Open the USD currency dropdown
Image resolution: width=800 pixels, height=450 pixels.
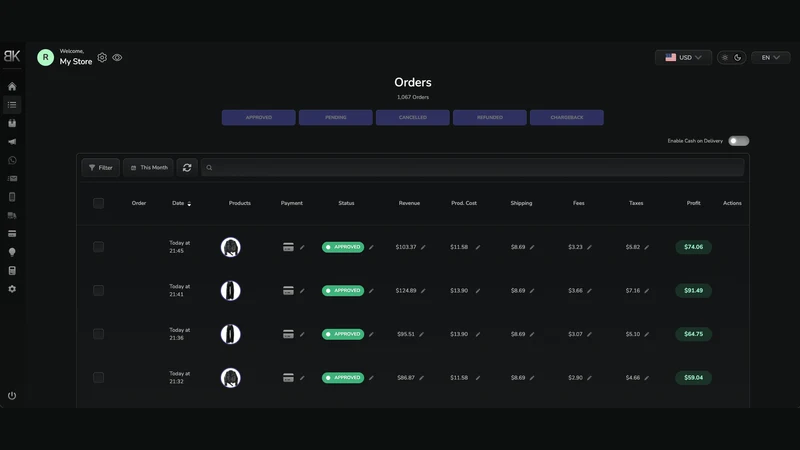point(683,58)
